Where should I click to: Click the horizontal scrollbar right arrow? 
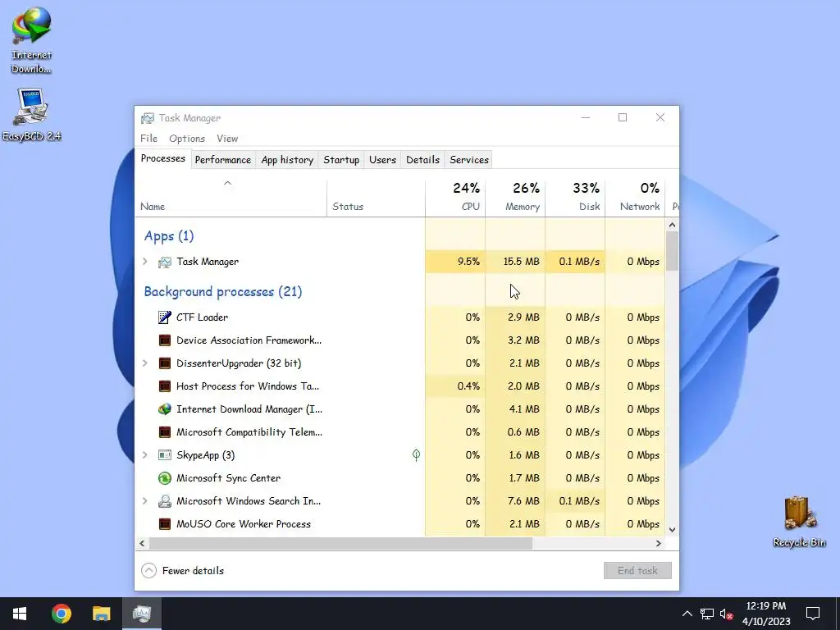[x=659, y=543]
